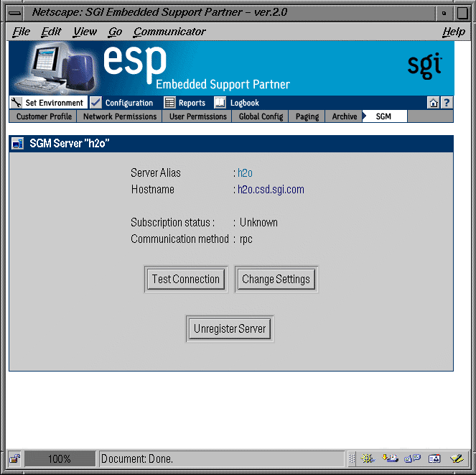476x475 pixels.
Task: Select the Set Environment section
Action: click(x=54, y=103)
